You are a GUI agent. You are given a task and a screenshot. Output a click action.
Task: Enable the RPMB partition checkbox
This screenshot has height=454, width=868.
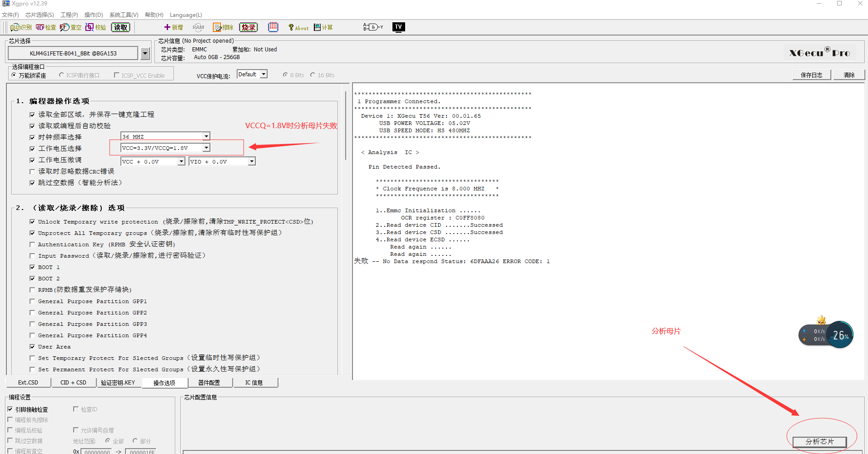(32, 290)
